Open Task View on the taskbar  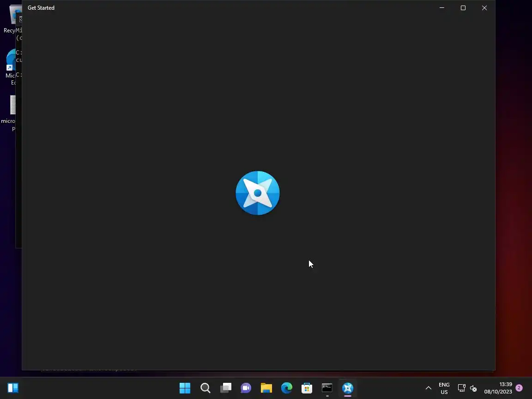coord(226,388)
